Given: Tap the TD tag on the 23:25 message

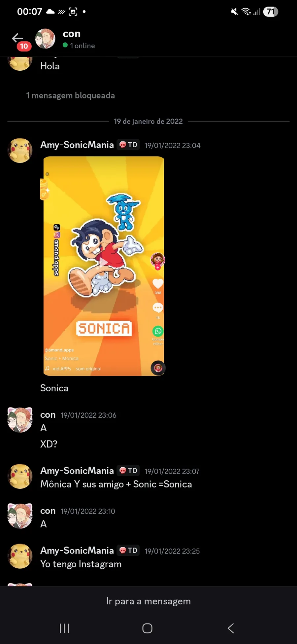Looking at the screenshot, I should tap(128, 550).
